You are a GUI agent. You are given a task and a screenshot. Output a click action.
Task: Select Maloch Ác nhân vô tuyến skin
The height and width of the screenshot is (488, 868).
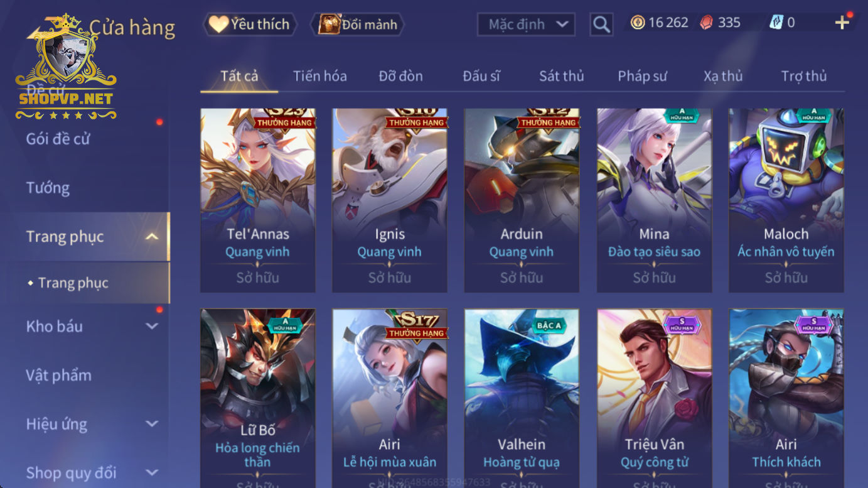786,200
